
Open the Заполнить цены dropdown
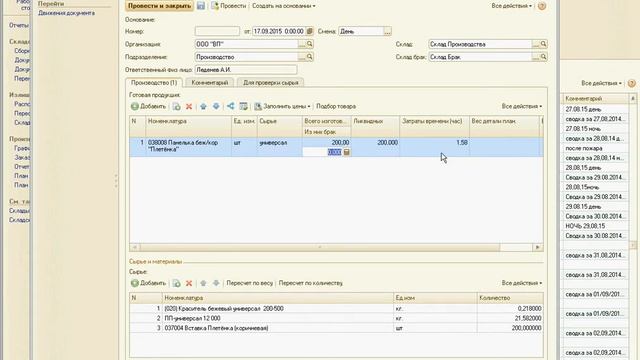point(282,106)
